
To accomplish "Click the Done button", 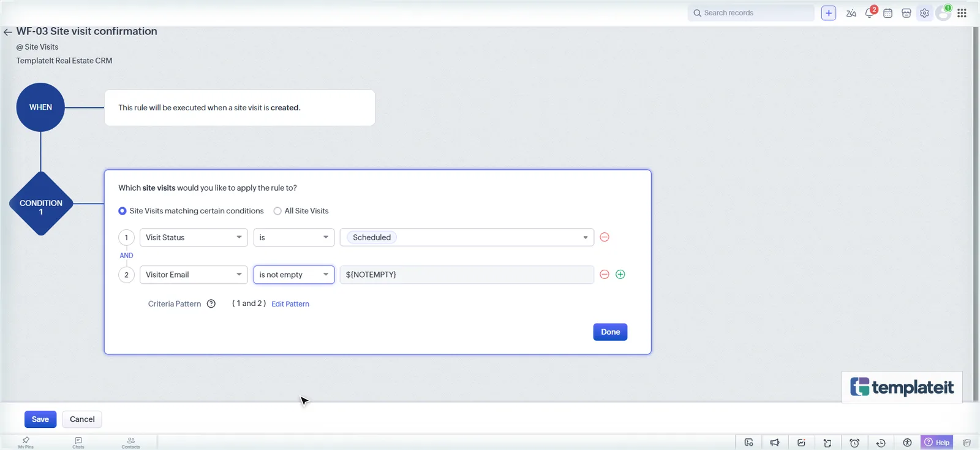I will [x=610, y=332].
